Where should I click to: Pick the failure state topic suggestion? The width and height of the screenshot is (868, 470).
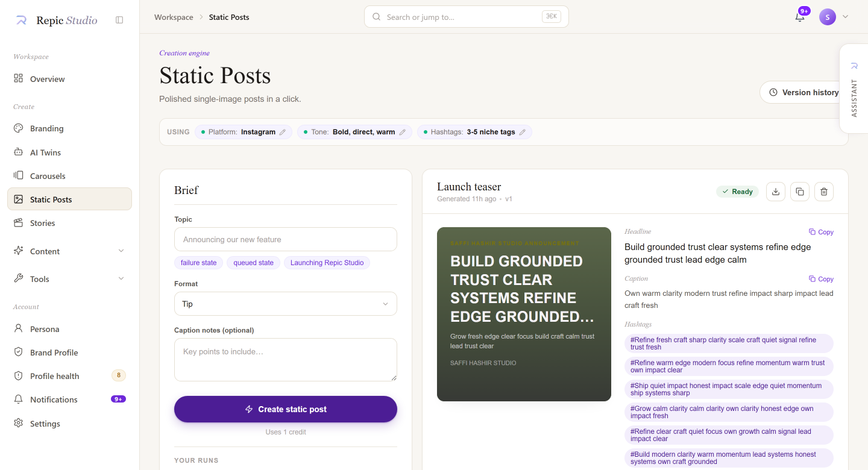[199, 263]
